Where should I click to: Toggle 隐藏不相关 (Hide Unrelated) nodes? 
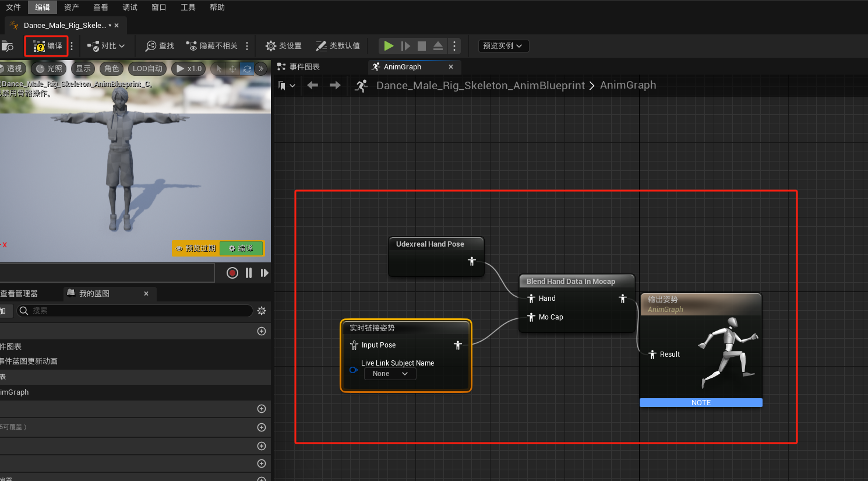(x=212, y=46)
